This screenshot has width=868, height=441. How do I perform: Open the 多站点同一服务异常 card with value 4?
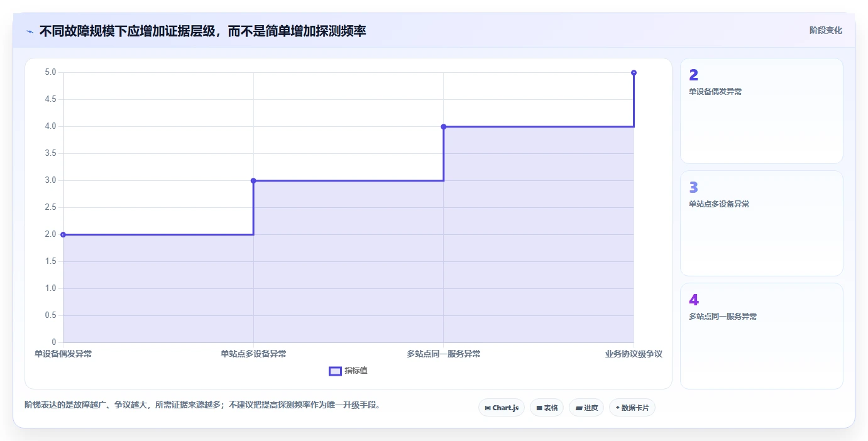point(762,335)
